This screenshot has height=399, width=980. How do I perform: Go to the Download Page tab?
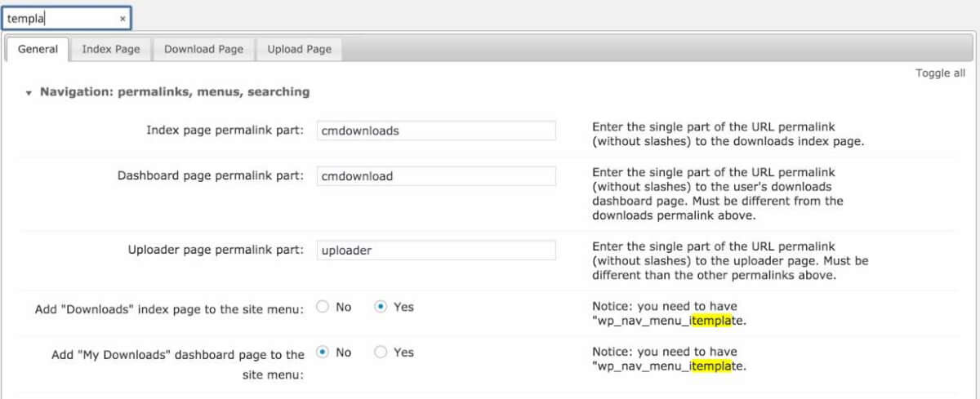click(x=203, y=49)
